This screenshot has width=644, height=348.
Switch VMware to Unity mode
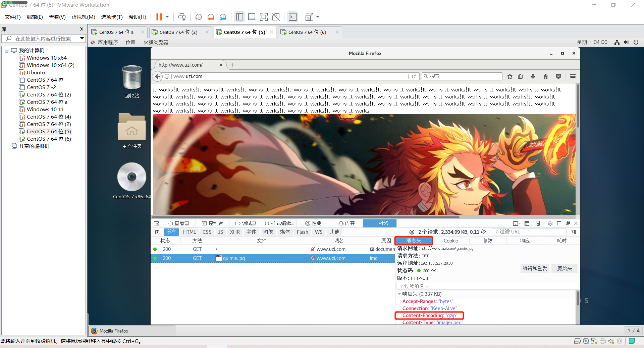click(276, 17)
